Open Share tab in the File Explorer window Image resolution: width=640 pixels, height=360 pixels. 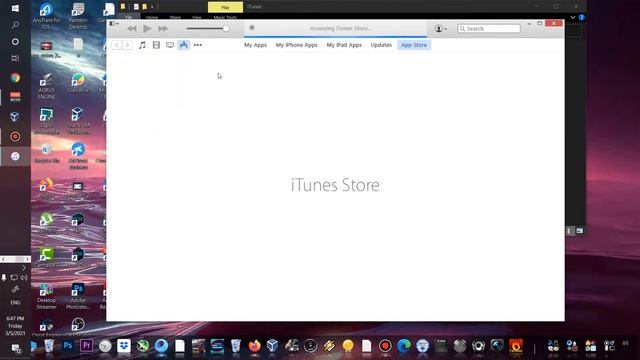point(175,17)
